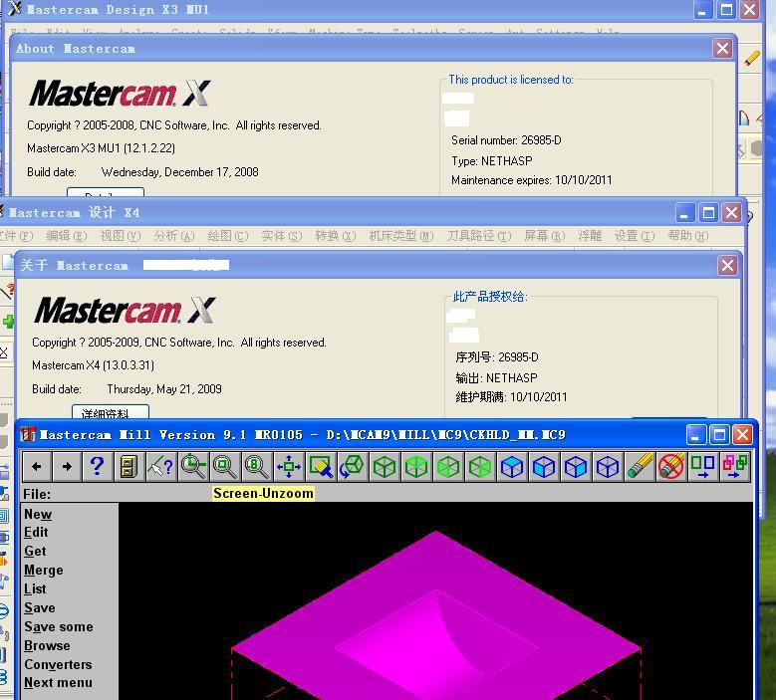This screenshot has width=776, height=700.
Task: Select the Delete pencil-eraser icon
Action: (x=640, y=467)
